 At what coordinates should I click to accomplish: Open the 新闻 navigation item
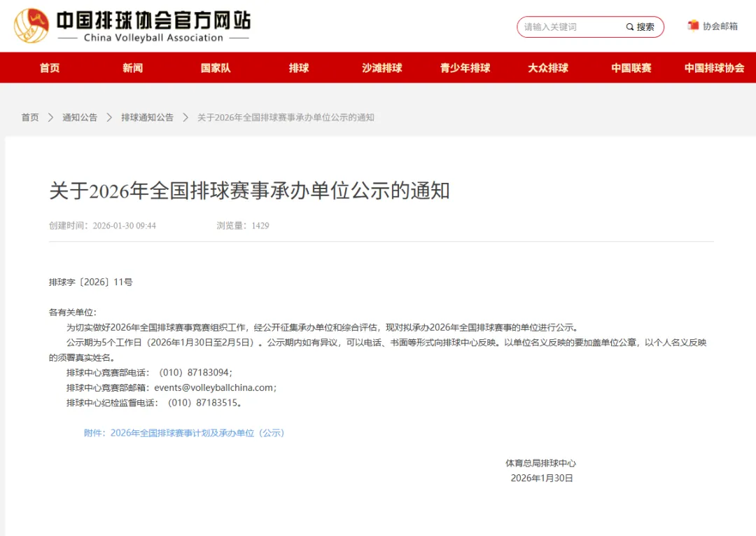pos(132,68)
